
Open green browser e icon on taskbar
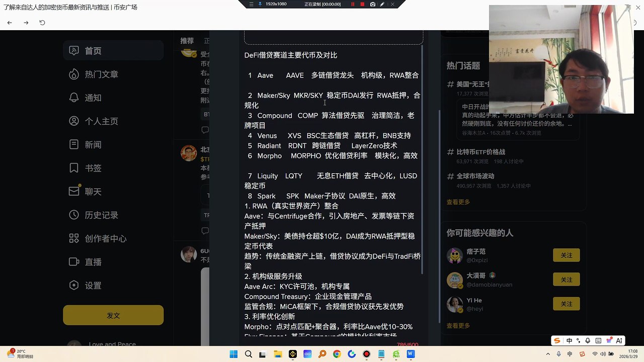396,354
